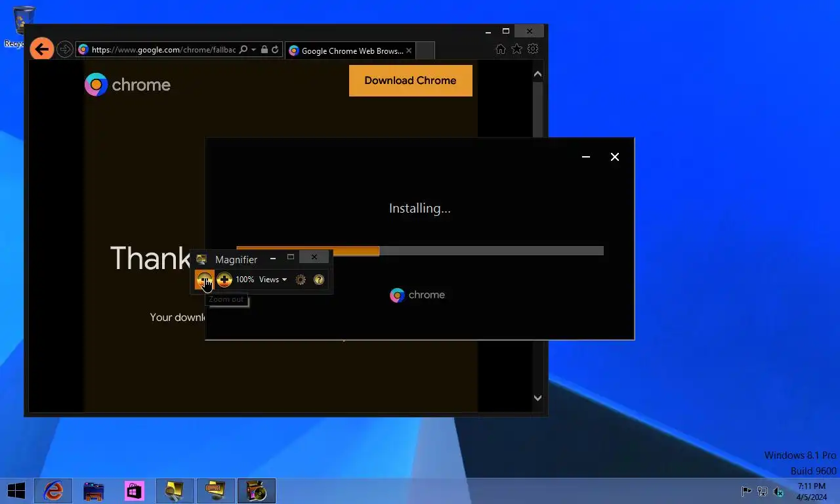Image resolution: width=840 pixels, height=504 pixels.
Task: Close the Google Chrome Web Browser tab
Action: [409, 51]
